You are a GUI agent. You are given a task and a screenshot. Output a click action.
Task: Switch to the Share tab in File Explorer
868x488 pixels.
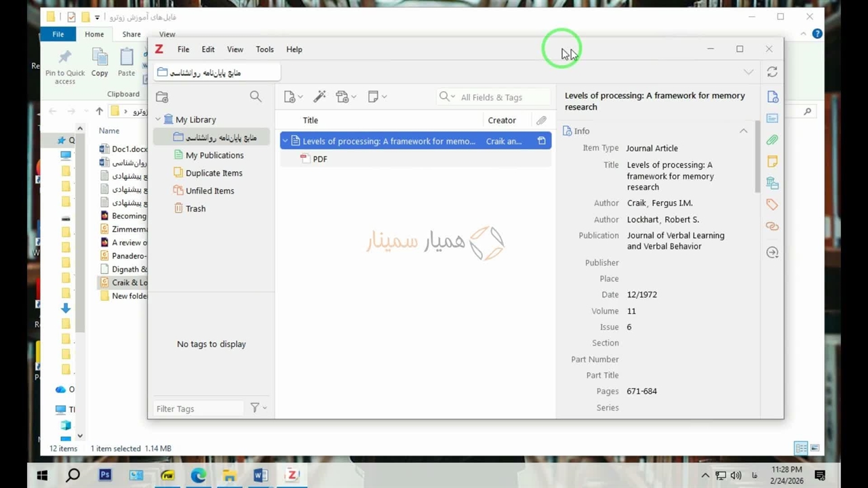132,34
